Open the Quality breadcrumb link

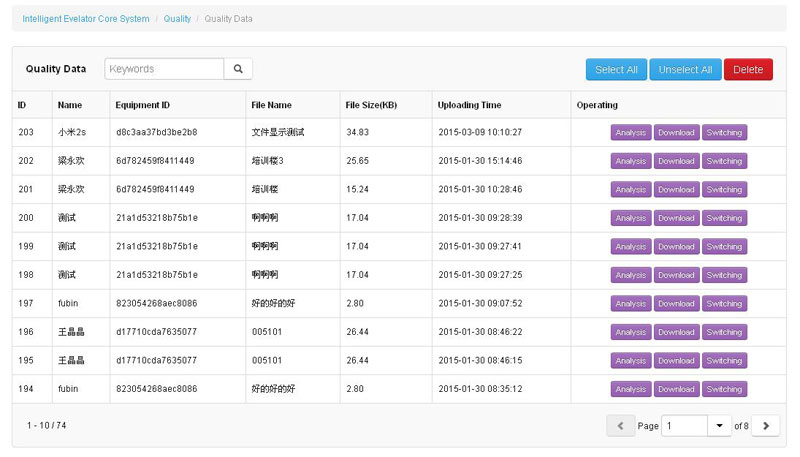coord(177,19)
